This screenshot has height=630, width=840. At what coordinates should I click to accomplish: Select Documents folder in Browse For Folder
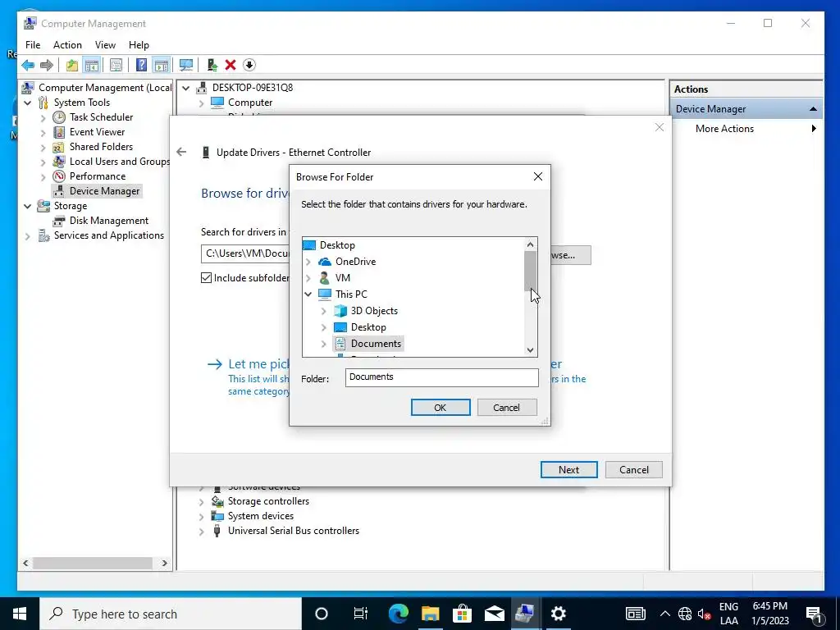coord(376,344)
